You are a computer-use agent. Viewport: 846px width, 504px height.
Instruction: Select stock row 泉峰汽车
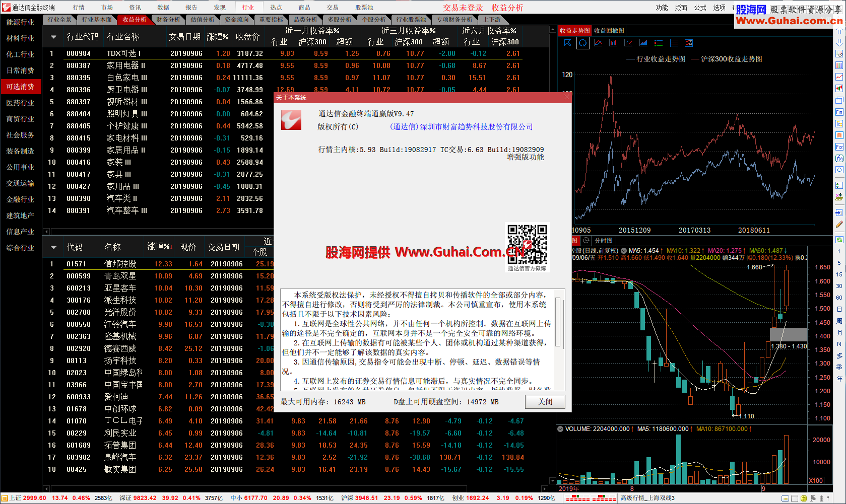pyautogui.click(x=285, y=457)
